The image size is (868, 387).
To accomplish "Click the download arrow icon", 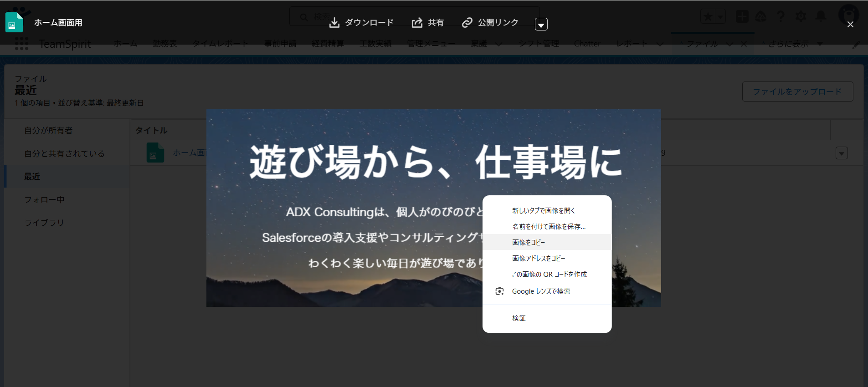I will coord(334,23).
